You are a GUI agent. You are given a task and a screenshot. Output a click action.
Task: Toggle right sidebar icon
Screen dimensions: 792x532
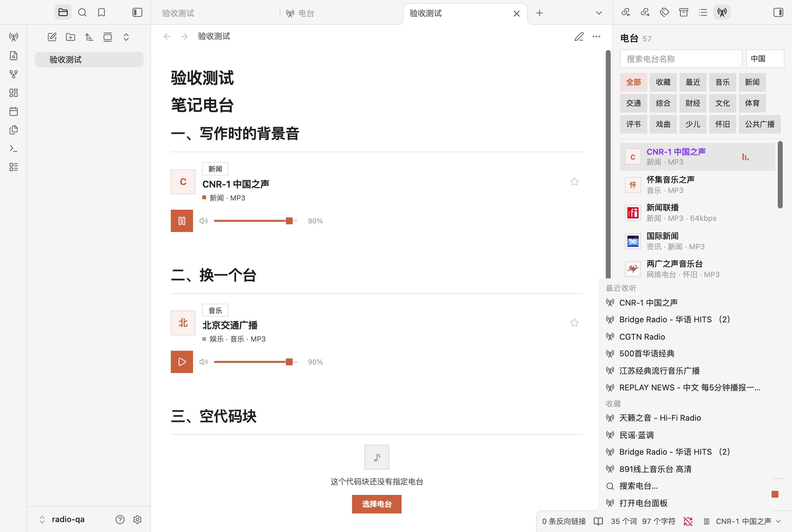click(778, 13)
